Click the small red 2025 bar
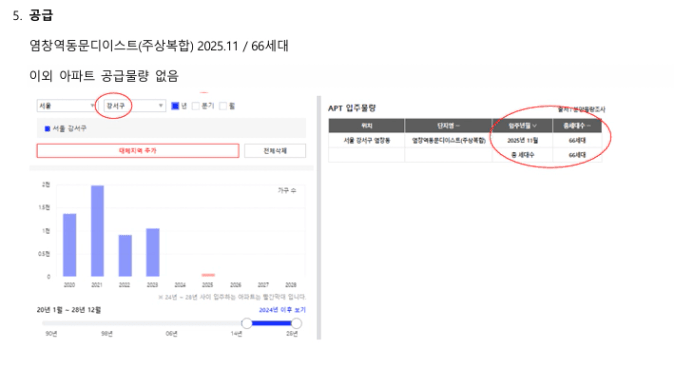This screenshot has width=674, height=369. (208, 275)
